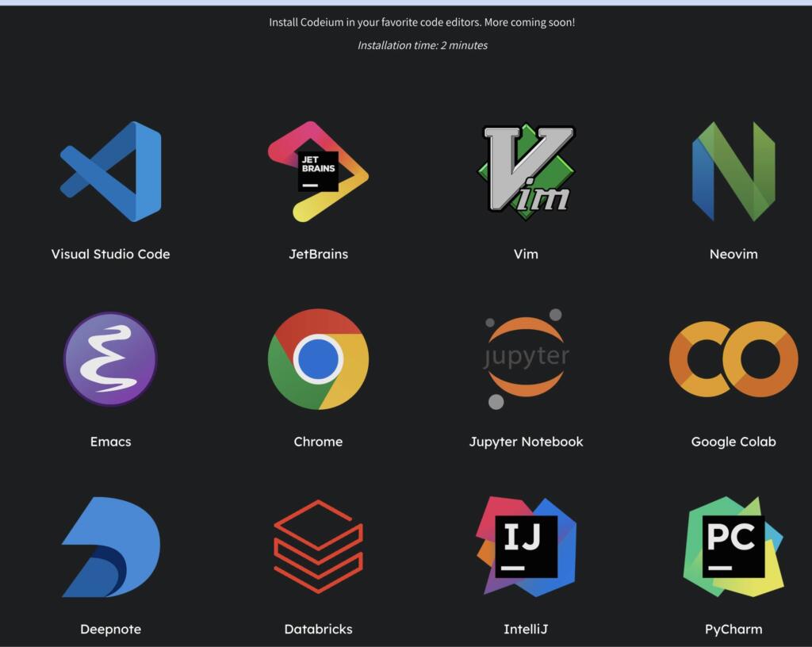The image size is (812, 647).
Task: Click the PyCharm logo
Action: pyautogui.click(x=733, y=546)
